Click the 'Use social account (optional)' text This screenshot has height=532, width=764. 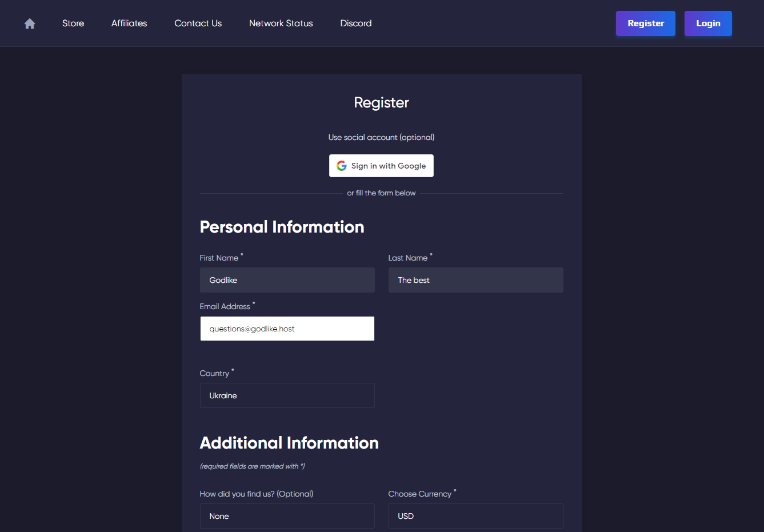click(x=381, y=137)
